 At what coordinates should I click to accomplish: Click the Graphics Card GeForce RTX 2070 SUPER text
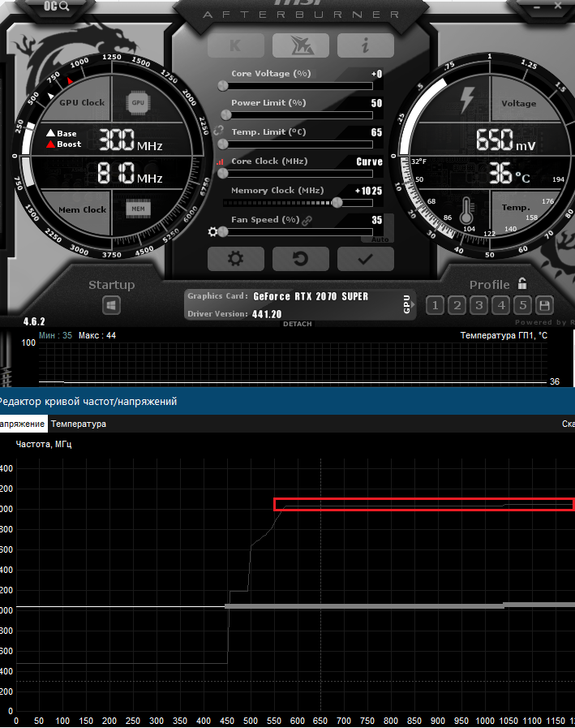pos(311,296)
